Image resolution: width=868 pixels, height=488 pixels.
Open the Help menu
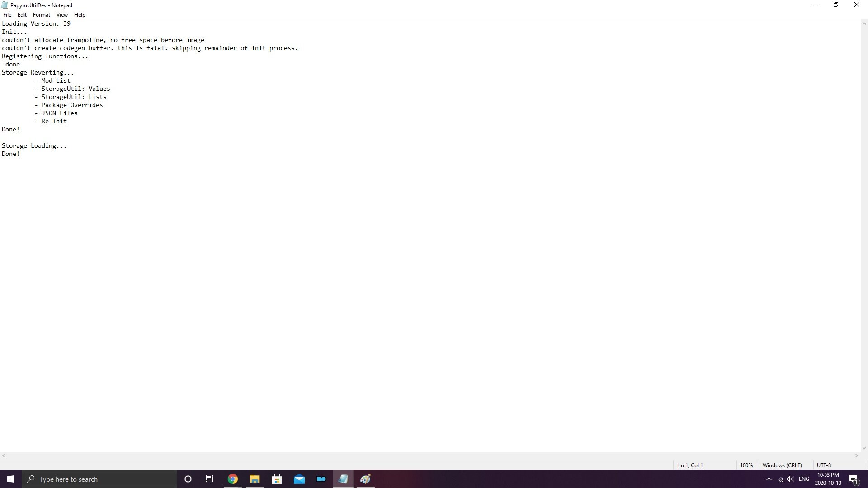[80, 15]
